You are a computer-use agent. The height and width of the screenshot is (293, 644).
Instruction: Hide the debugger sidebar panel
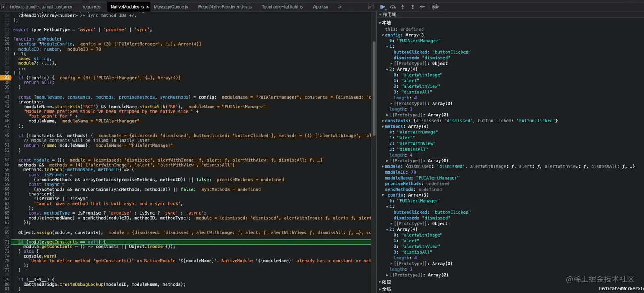pos(371,7)
